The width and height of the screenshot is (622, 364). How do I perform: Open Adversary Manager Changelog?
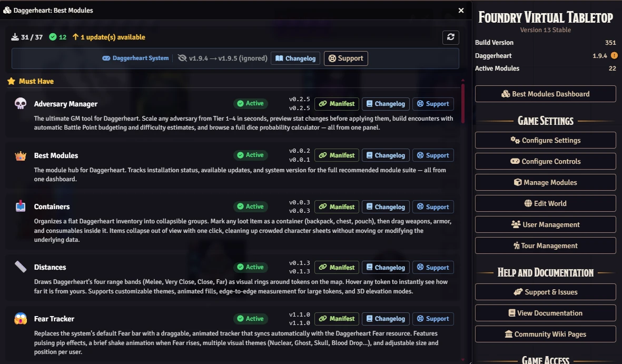(386, 104)
